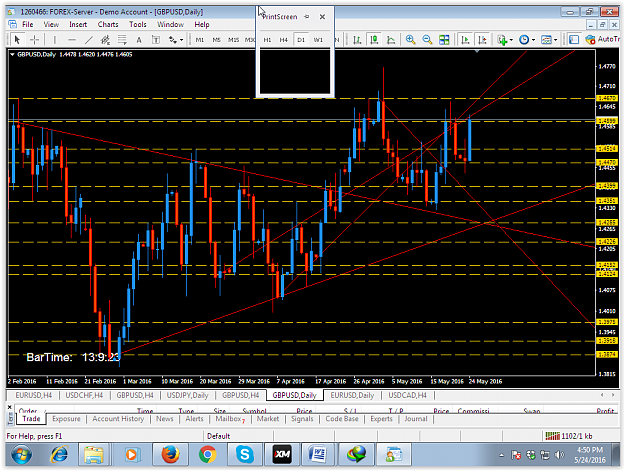The width and height of the screenshot is (625, 471).
Task: Select the text 'A' drawing tool
Action: tap(139, 39)
